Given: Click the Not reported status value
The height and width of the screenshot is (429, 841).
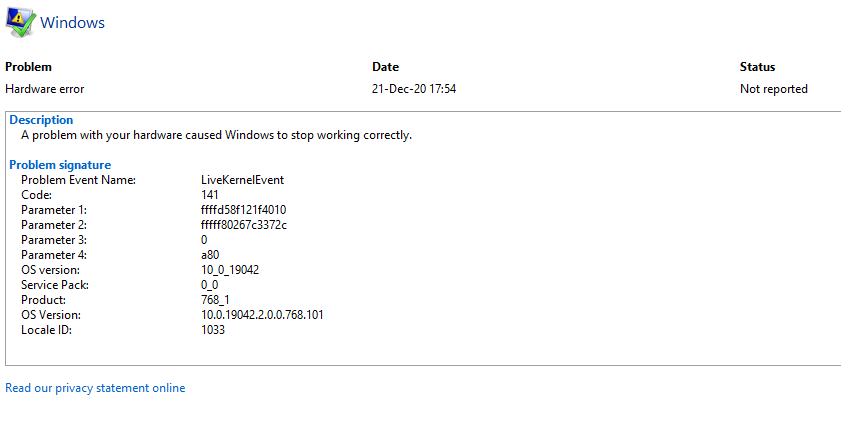Looking at the screenshot, I should point(773,89).
